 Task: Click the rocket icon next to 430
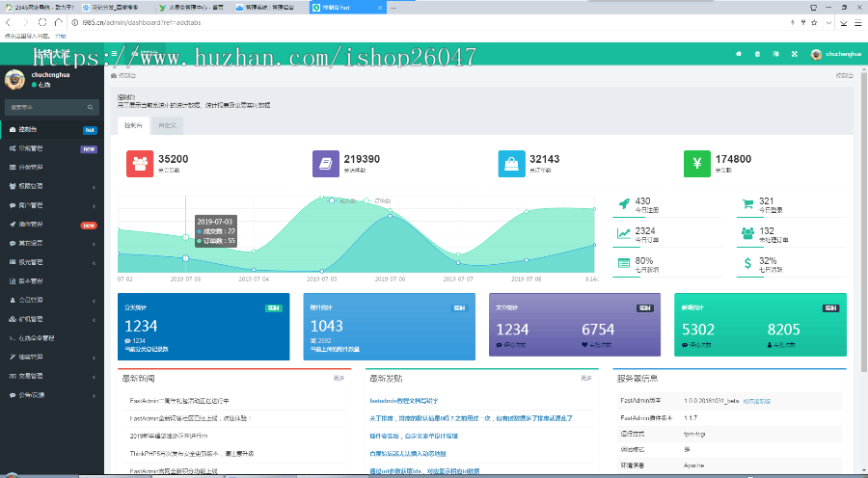coord(624,204)
